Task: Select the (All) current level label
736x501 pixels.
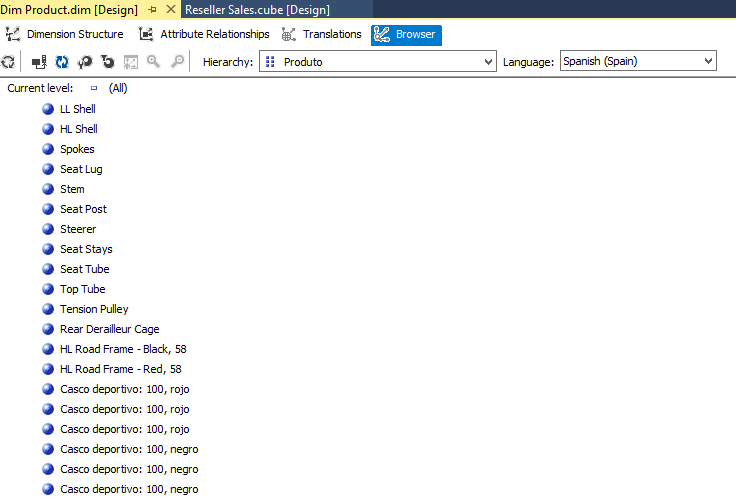Action: click(118, 88)
